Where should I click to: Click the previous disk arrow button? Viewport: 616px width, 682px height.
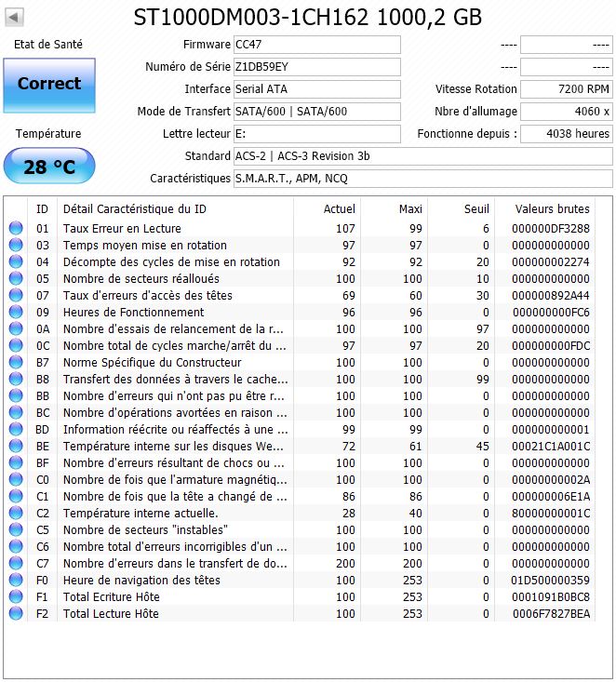tap(14, 18)
